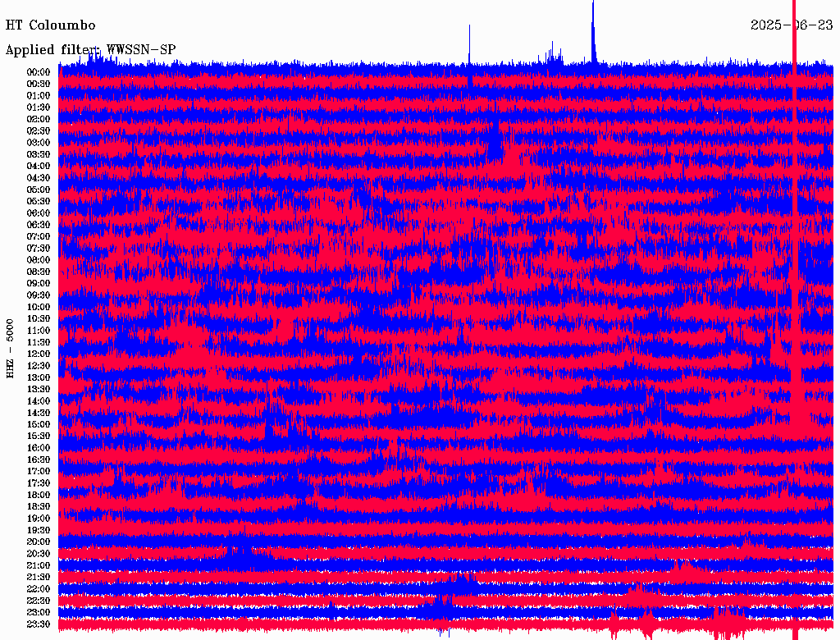Viewport: 840px width, 640px height.
Task: Click the tallest blue spike above the 00:00 trace
Action: (x=593, y=31)
